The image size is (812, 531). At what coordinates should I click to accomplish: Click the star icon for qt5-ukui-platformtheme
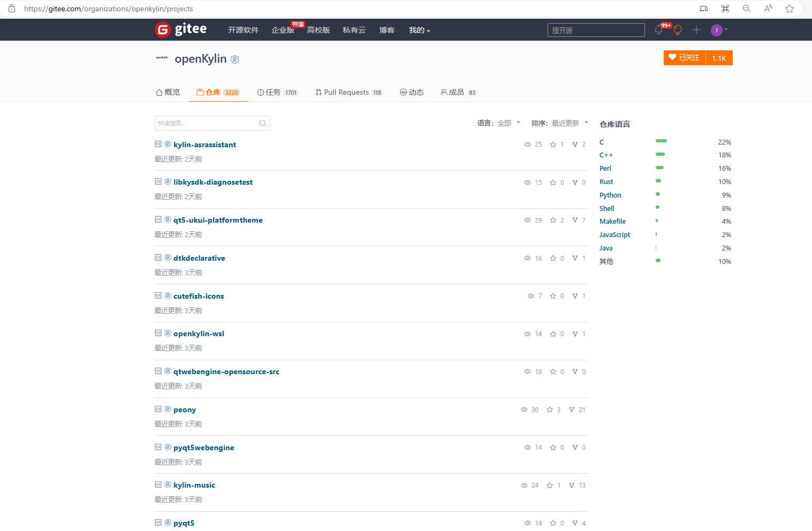[553, 220]
